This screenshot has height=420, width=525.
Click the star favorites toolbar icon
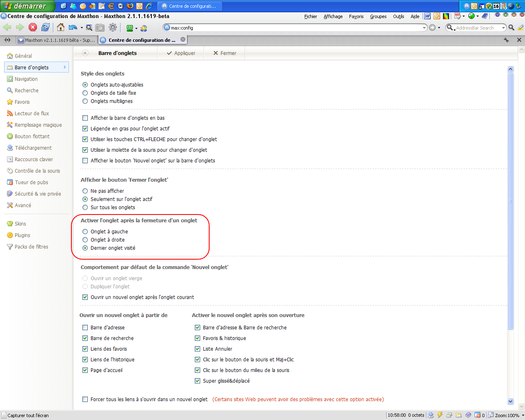[x=144, y=28]
